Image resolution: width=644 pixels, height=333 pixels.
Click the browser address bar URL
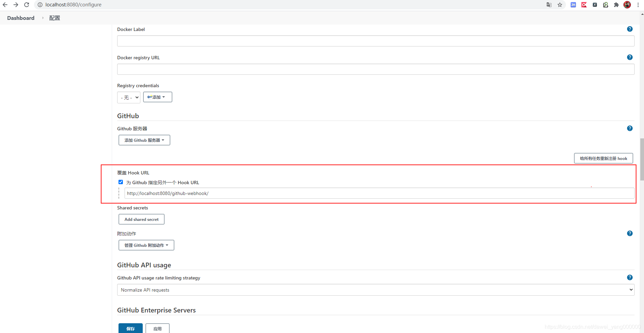click(73, 5)
